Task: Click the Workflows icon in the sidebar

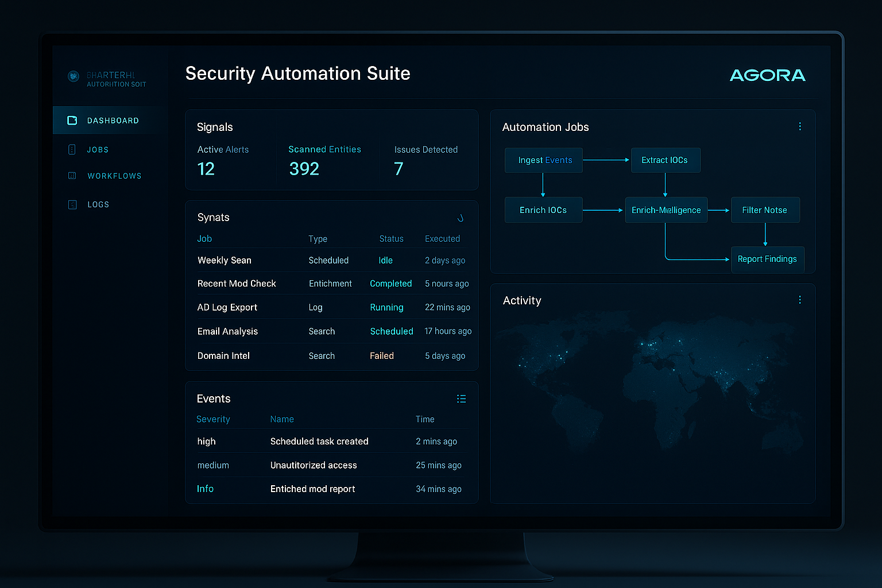Action: coord(72,176)
